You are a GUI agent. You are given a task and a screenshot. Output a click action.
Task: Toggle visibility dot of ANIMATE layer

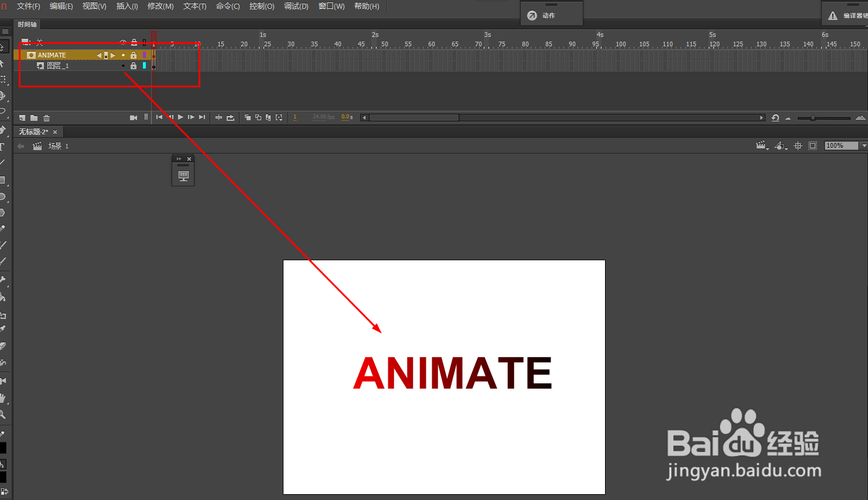[123, 55]
